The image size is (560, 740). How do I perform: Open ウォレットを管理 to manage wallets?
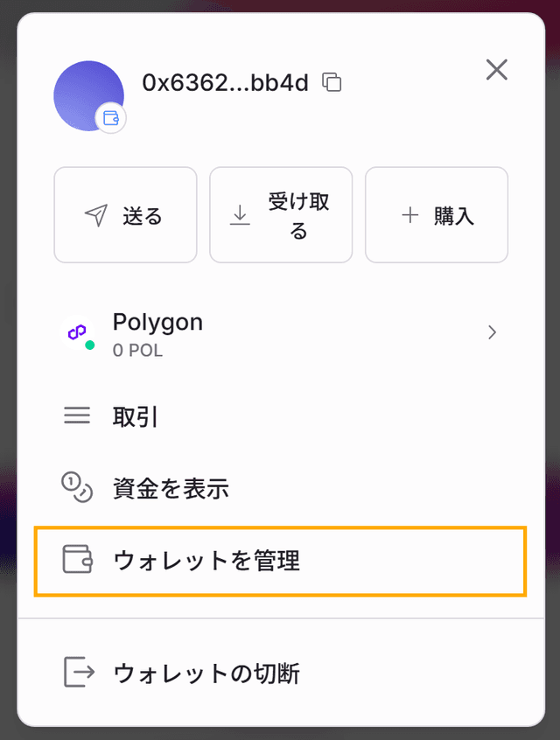(x=206, y=562)
